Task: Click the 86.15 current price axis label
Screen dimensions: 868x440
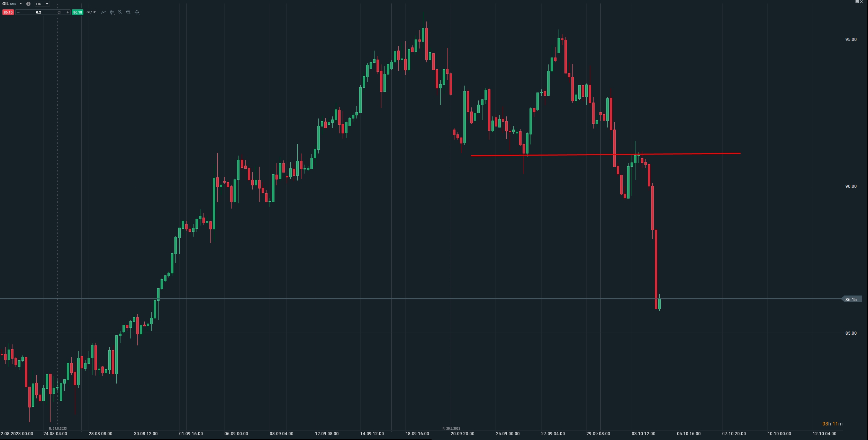Action: point(851,299)
